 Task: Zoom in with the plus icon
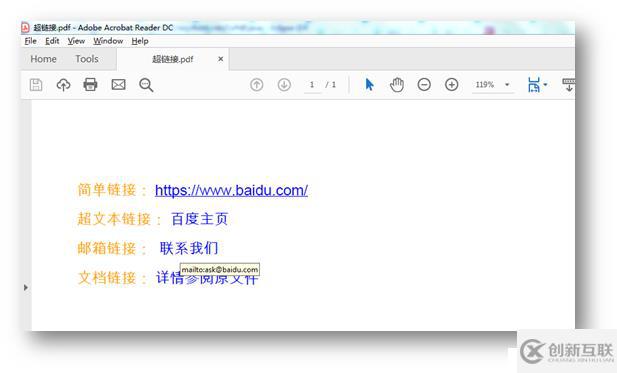click(x=452, y=85)
